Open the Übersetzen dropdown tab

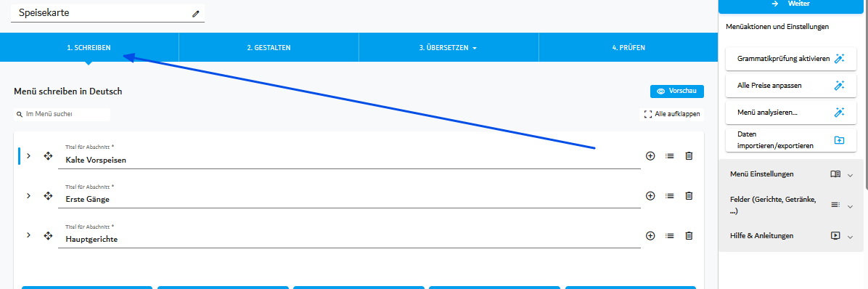(x=449, y=48)
